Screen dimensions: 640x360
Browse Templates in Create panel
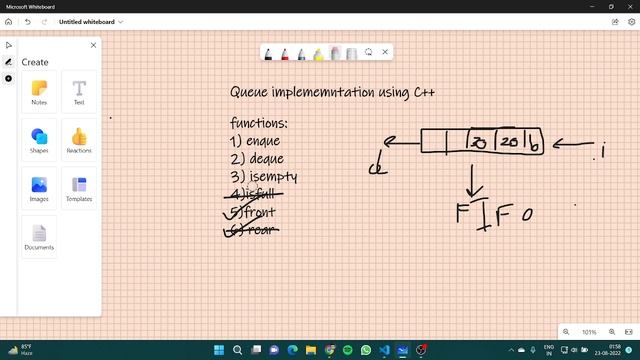[x=79, y=189]
